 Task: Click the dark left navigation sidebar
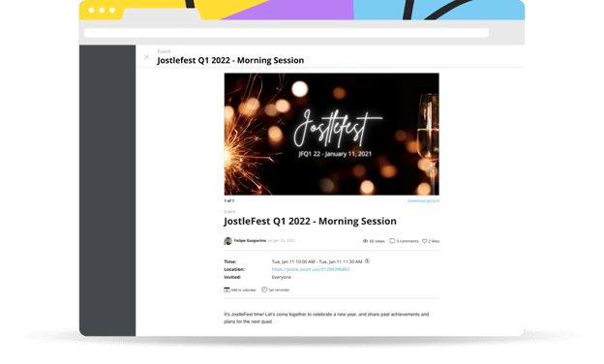point(107,191)
